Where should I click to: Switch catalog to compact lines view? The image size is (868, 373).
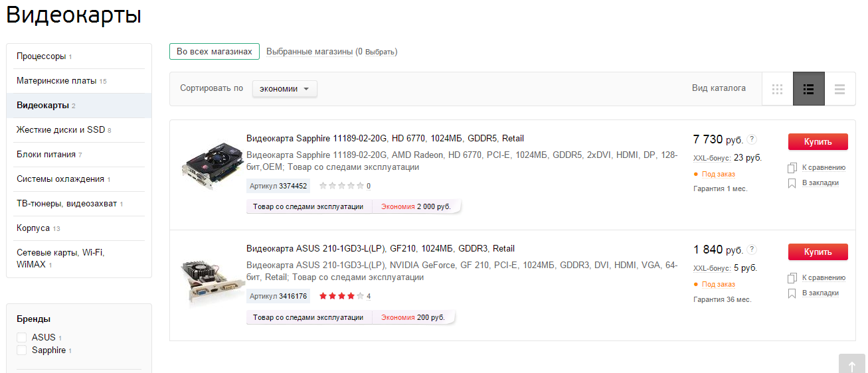click(840, 89)
